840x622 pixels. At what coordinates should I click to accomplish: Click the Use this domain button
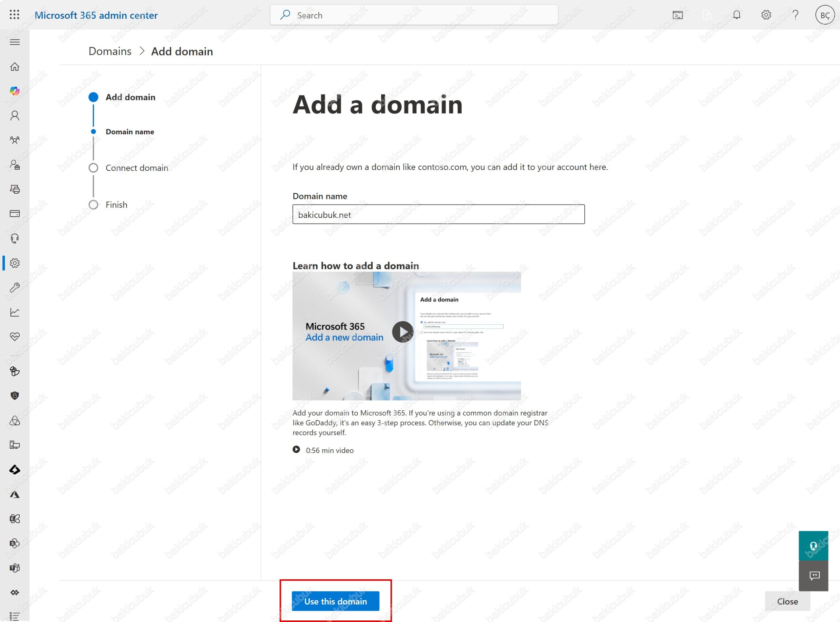point(335,601)
